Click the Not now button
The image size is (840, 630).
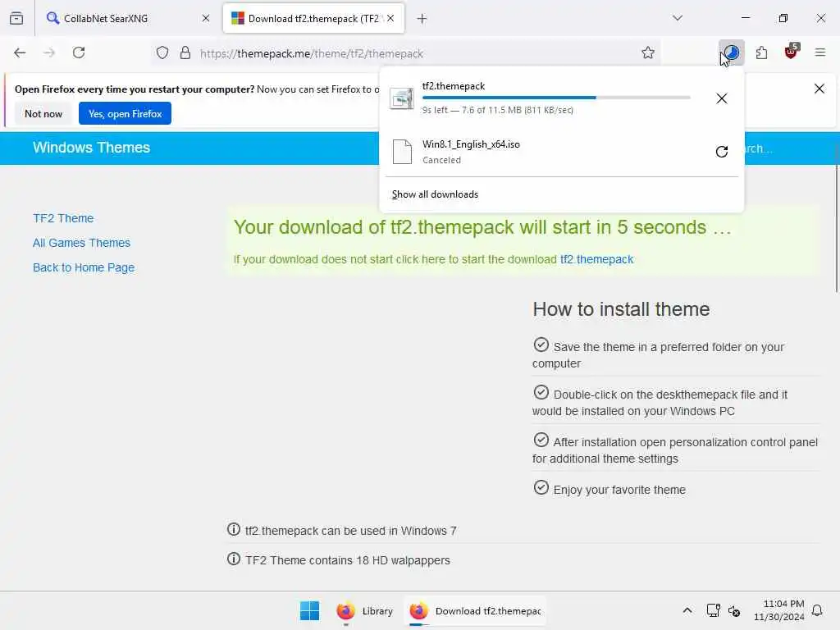click(x=43, y=113)
